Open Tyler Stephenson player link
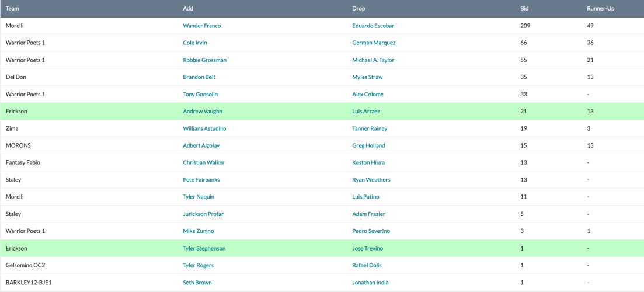The height and width of the screenshot is (292, 644). (204, 248)
